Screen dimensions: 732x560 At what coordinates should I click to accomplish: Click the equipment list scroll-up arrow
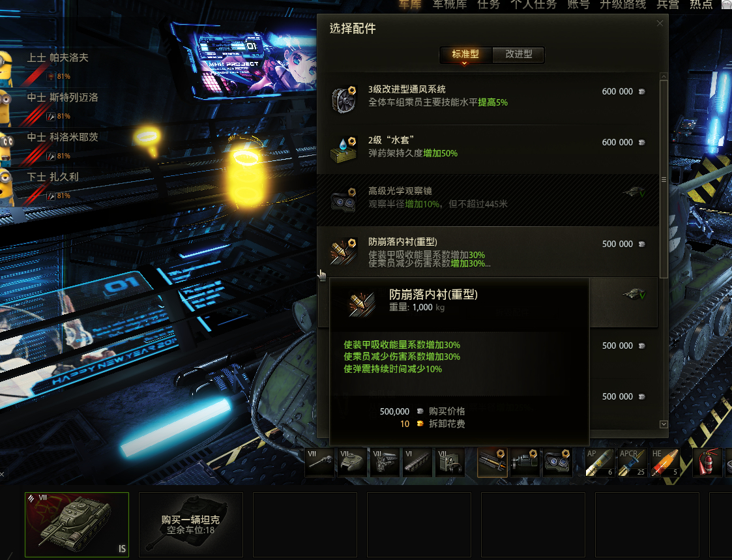(x=664, y=76)
